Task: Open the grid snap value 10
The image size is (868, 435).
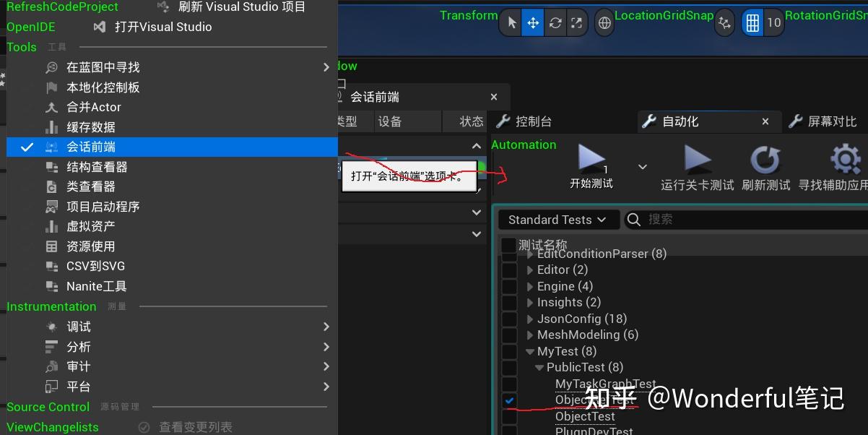Action: pyautogui.click(x=774, y=23)
